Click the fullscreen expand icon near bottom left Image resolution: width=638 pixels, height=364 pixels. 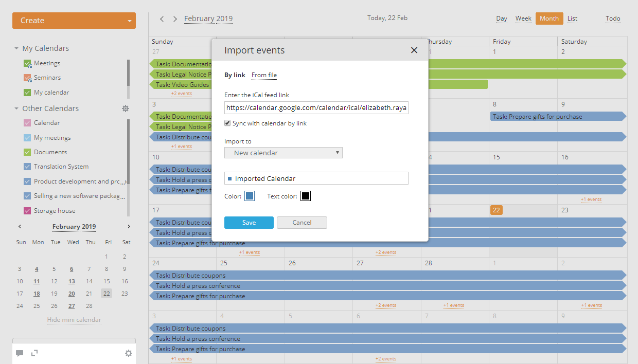pos(34,353)
